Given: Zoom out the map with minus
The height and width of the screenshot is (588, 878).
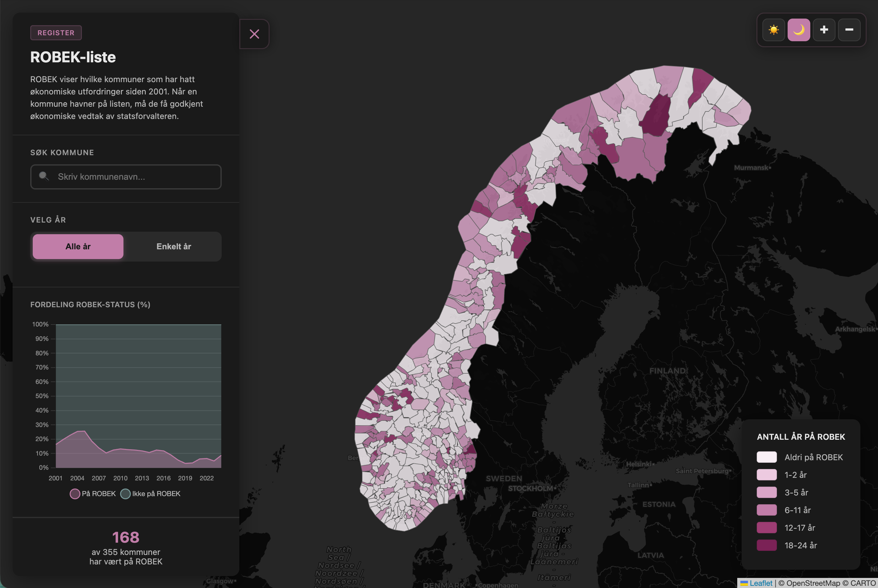Looking at the screenshot, I should tap(849, 30).
